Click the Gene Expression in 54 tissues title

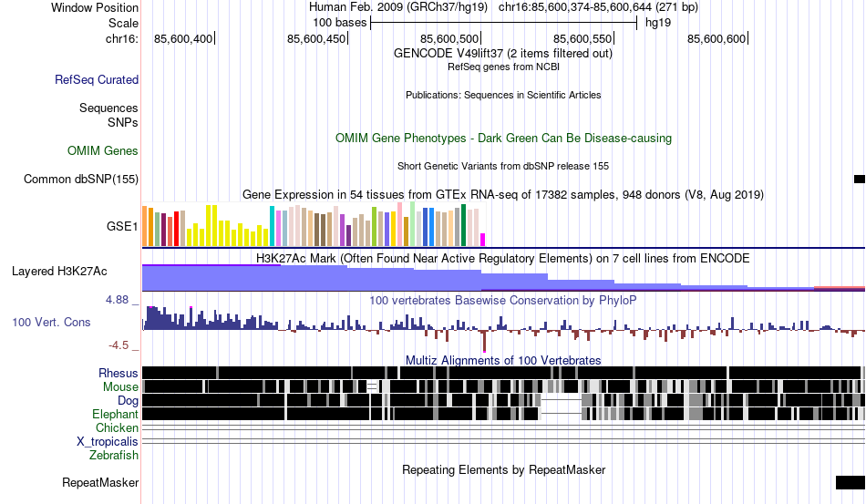[503, 195]
